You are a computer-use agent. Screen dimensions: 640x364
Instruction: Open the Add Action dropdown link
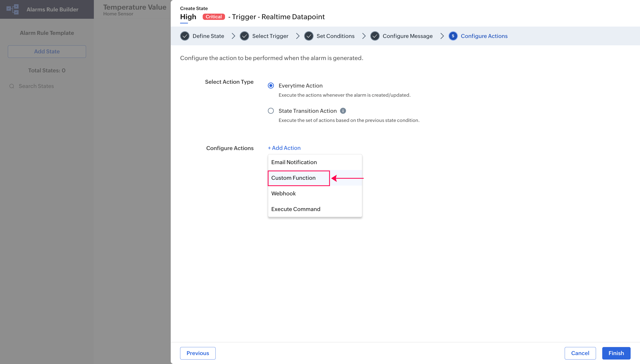tap(284, 148)
